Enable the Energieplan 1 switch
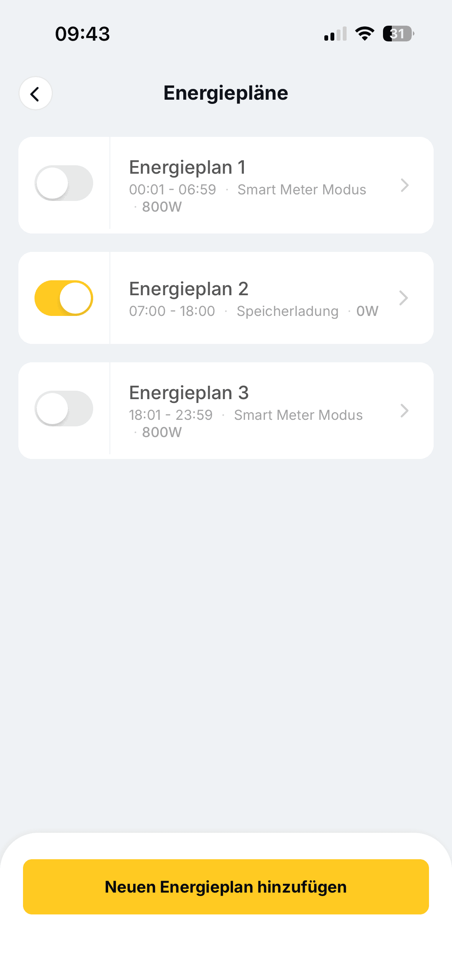The width and height of the screenshot is (452, 980). click(64, 183)
